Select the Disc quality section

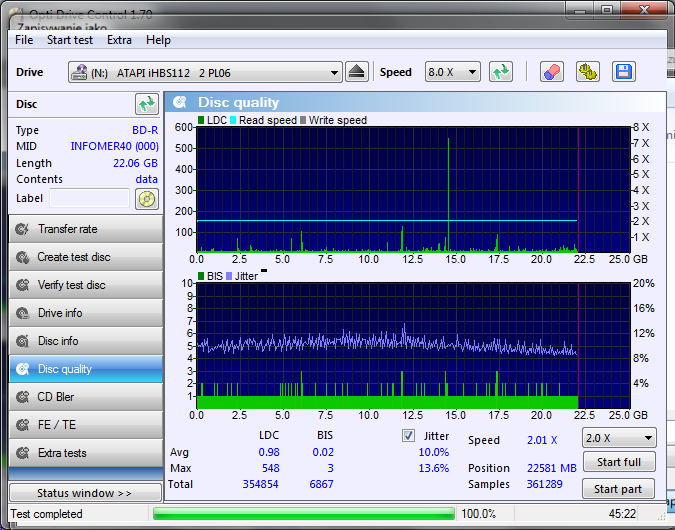coord(86,369)
